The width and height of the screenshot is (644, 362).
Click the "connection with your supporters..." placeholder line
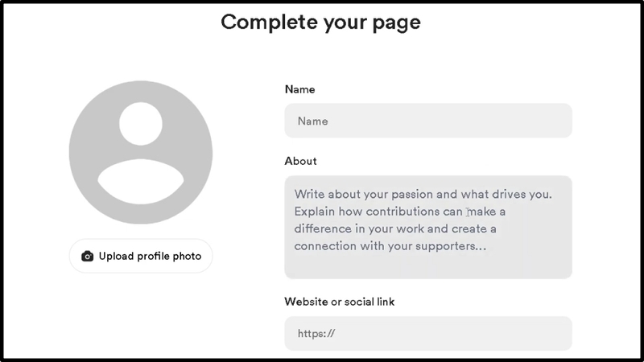(x=390, y=245)
